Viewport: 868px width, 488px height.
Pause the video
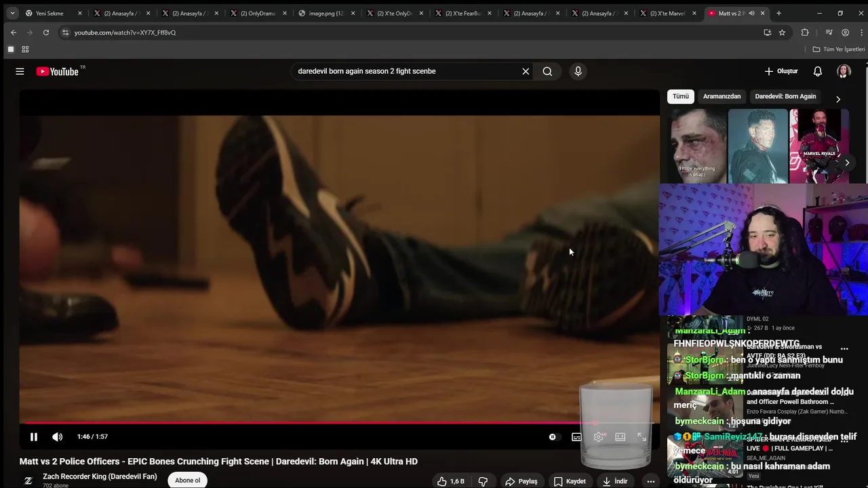34,437
